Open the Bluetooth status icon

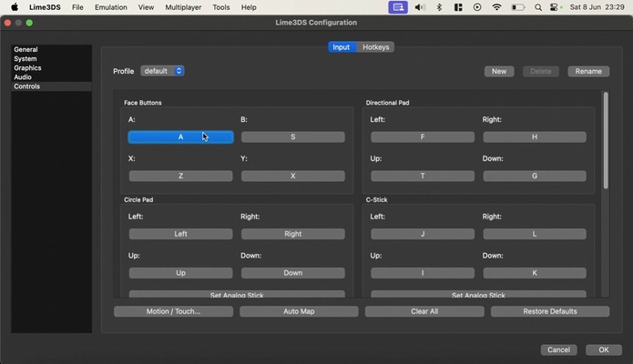(x=439, y=7)
